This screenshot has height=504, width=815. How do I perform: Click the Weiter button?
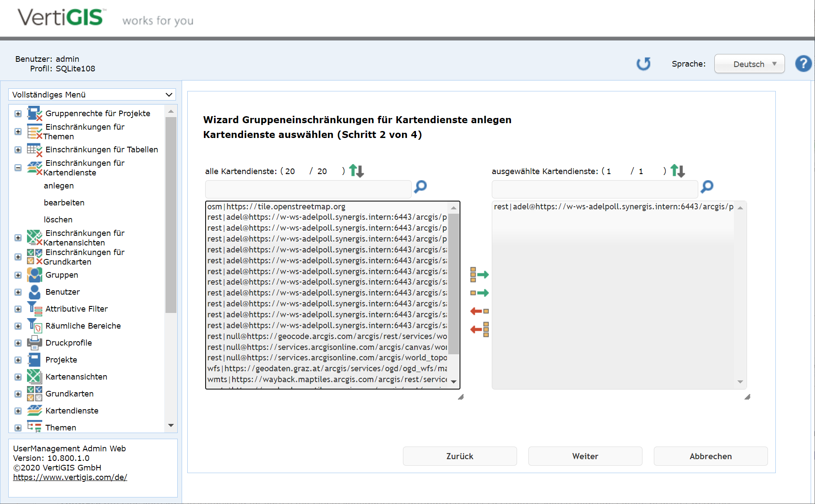tap(585, 456)
